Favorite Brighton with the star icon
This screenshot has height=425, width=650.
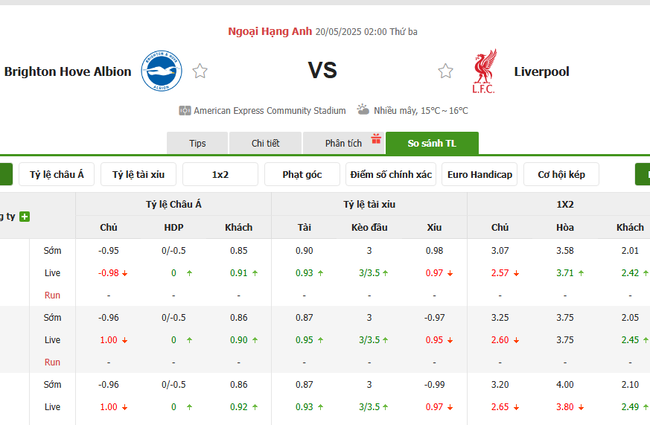tap(200, 71)
